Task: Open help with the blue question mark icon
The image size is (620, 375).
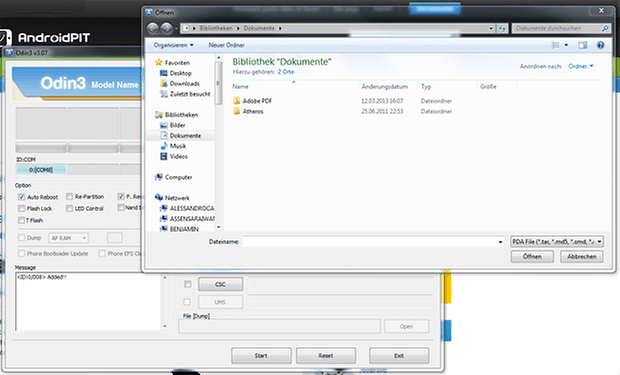Action: click(x=601, y=45)
